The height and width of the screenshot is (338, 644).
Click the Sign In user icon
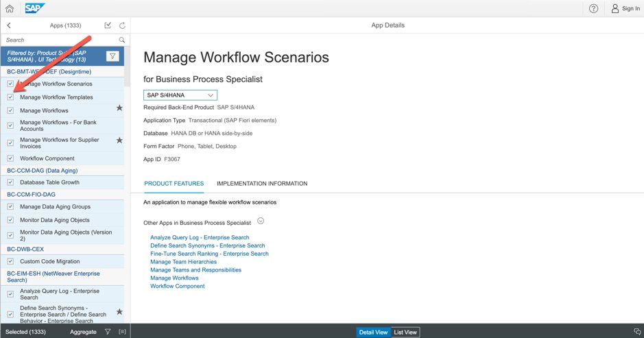point(615,8)
